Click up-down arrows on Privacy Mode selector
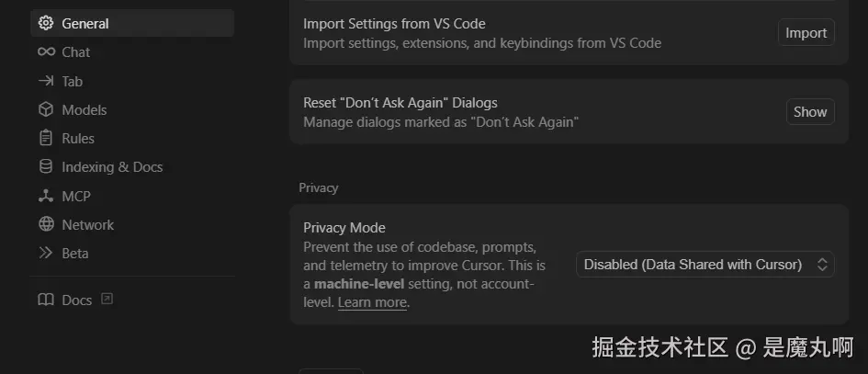 (x=823, y=265)
